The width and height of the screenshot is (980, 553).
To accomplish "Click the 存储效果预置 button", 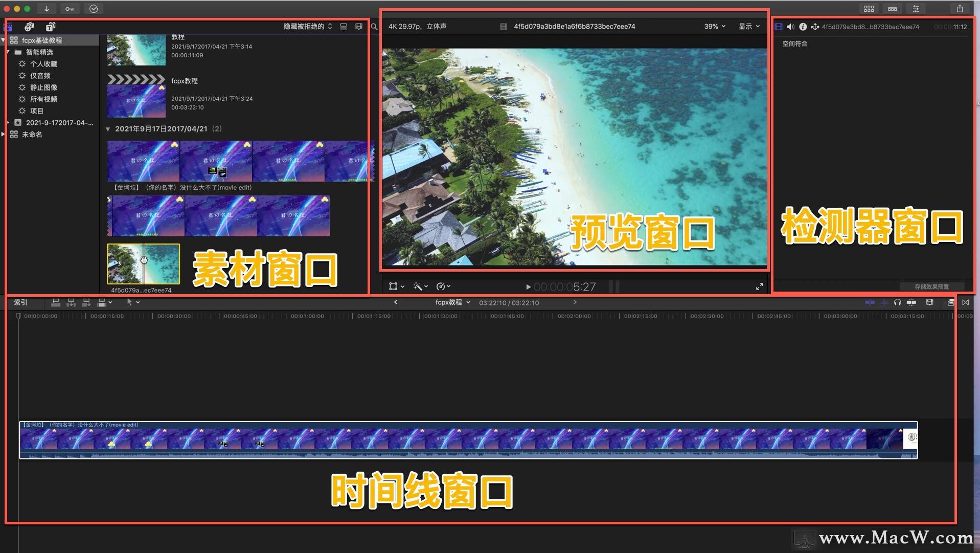I will (x=931, y=286).
